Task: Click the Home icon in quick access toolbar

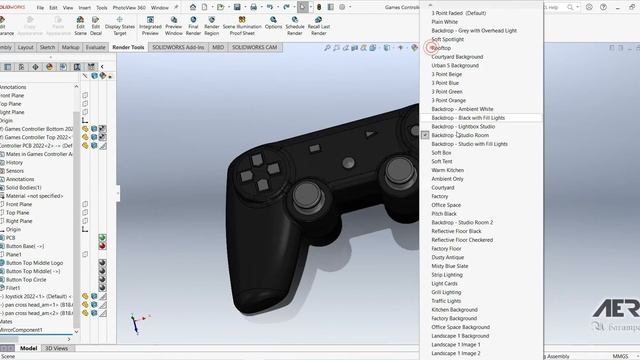Action: point(193,7)
